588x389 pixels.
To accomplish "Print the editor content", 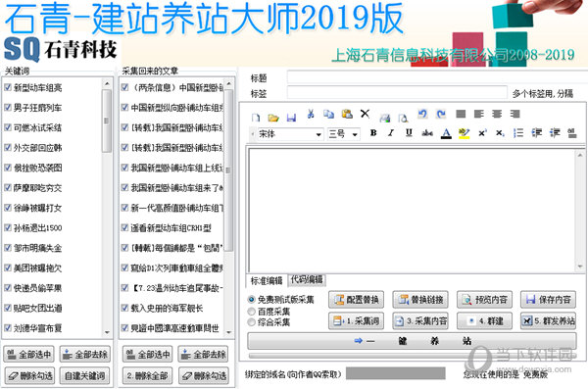I will pos(385,118).
